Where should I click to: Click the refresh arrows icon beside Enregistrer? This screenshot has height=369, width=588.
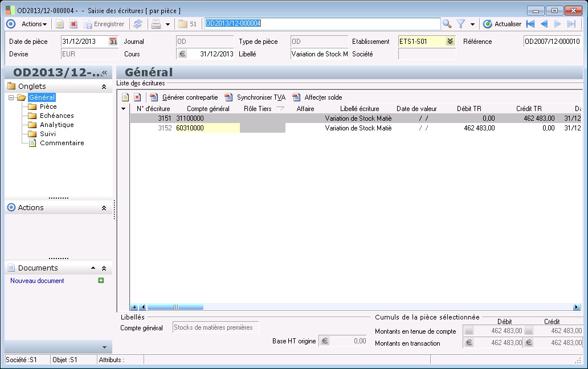pyautogui.click(x=138, y=24)
